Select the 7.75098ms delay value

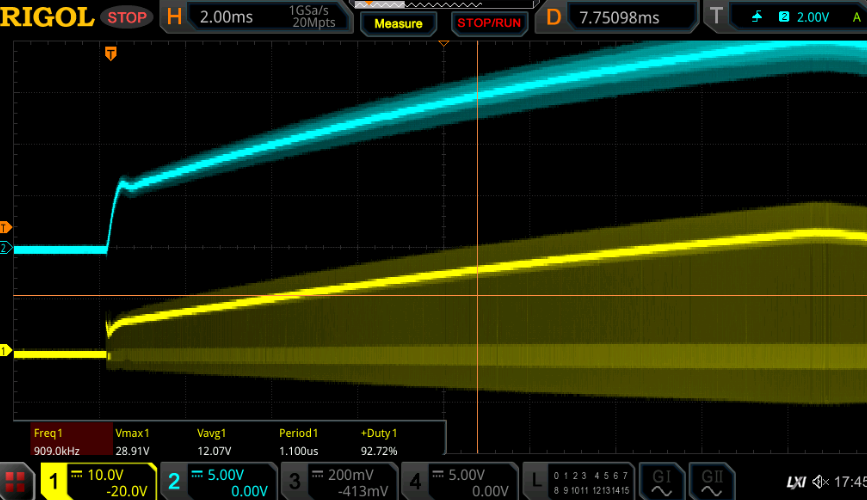[x=619, y=18]
